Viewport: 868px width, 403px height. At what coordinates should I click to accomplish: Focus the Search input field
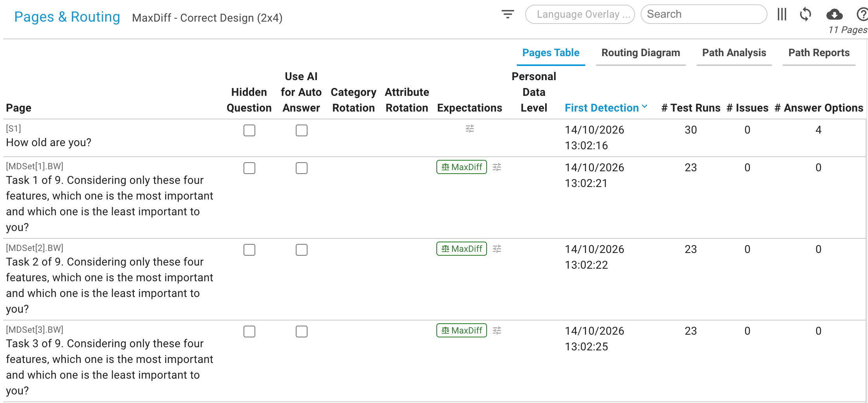[703, 15]
